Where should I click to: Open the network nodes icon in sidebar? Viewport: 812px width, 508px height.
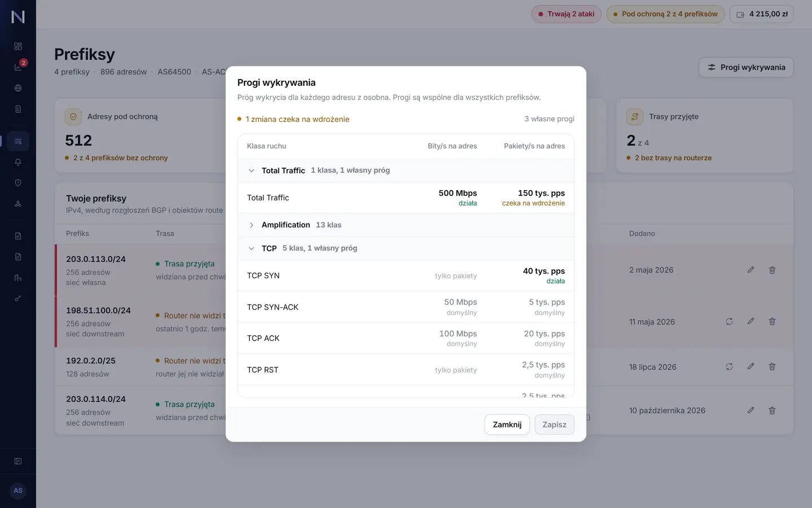point(18,204)
